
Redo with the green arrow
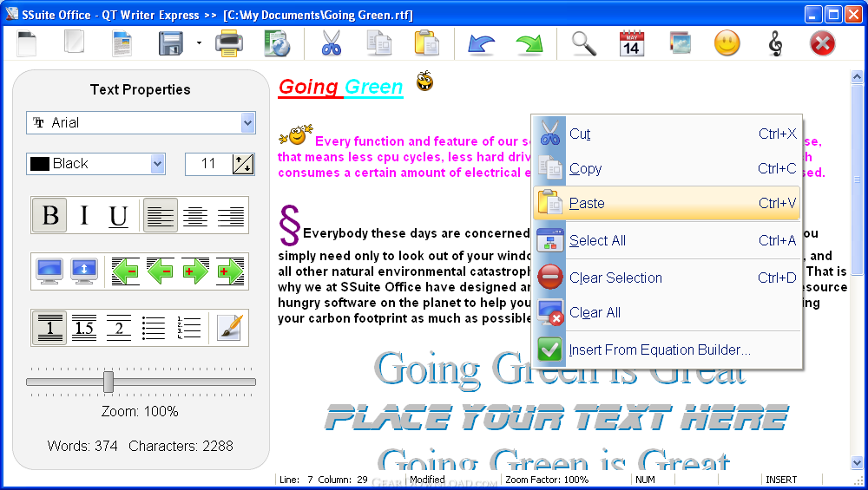click(x=529, y=43)
